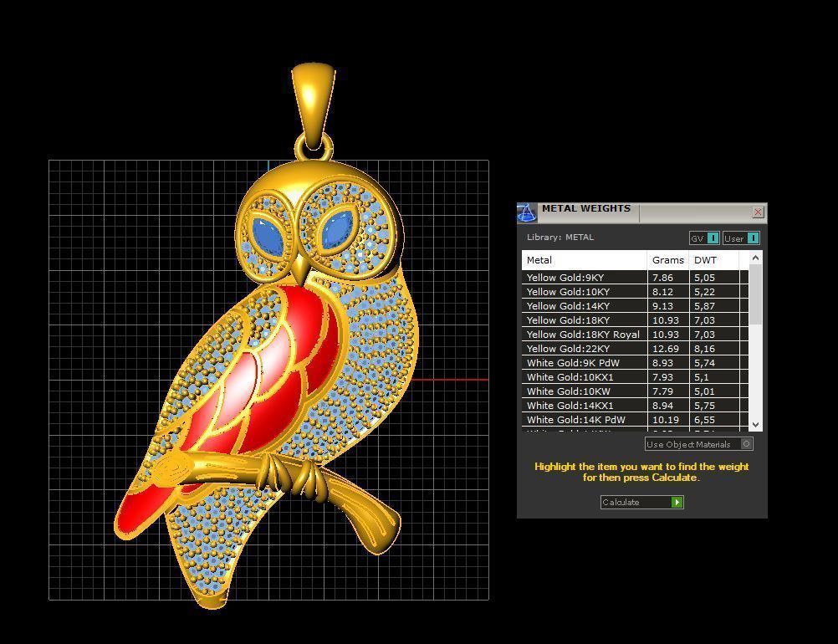Select the Yellow Gold:14KY row

(x=635, y=306)
